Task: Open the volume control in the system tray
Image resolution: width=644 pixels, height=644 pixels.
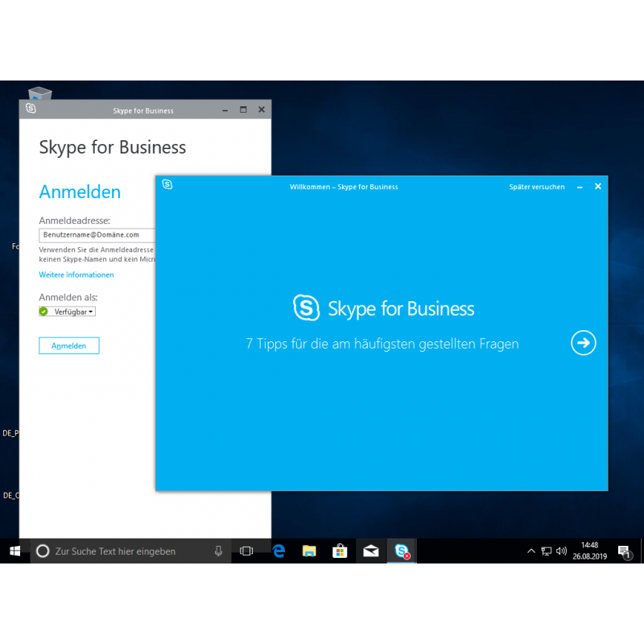Action: (x=561, y=551)
